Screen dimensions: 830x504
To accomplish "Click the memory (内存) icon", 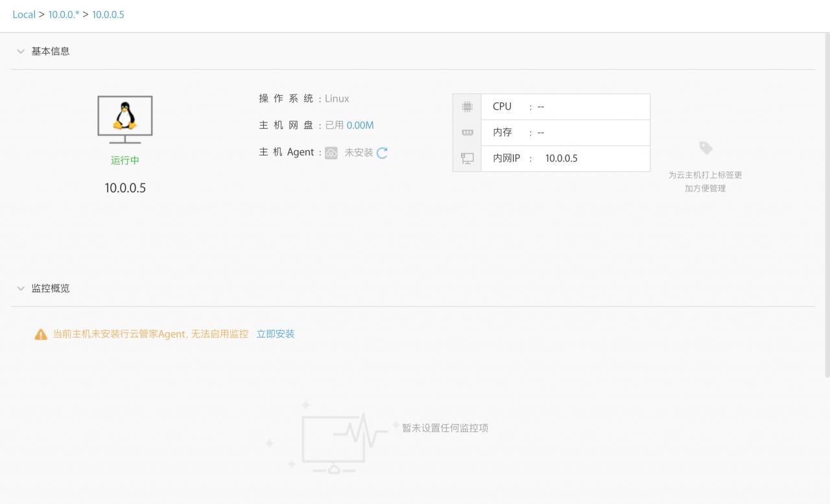I will tap(467, 133).
